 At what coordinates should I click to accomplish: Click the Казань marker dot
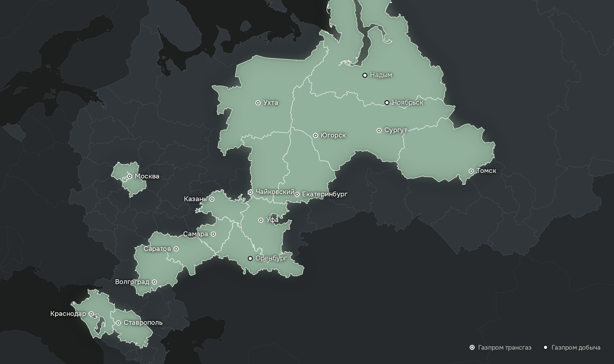(212, 199)
